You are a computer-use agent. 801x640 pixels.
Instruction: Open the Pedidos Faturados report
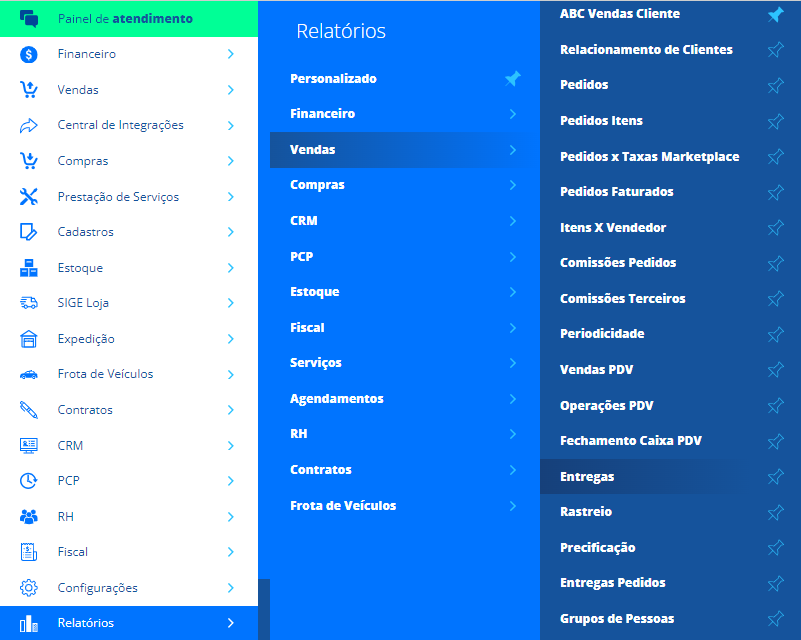click(617, 192)
